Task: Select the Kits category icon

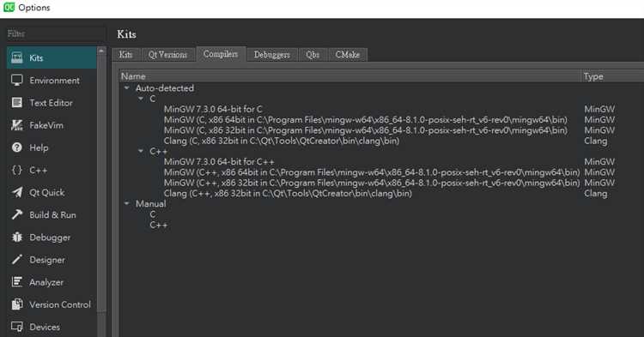Action: pyautogui.click(x=17, y=57)
